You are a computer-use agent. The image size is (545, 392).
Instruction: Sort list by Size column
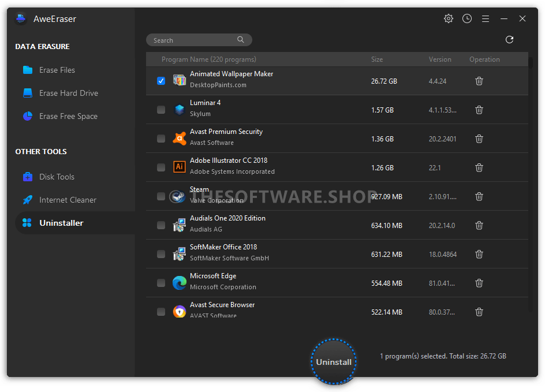(x=377, y=59)
